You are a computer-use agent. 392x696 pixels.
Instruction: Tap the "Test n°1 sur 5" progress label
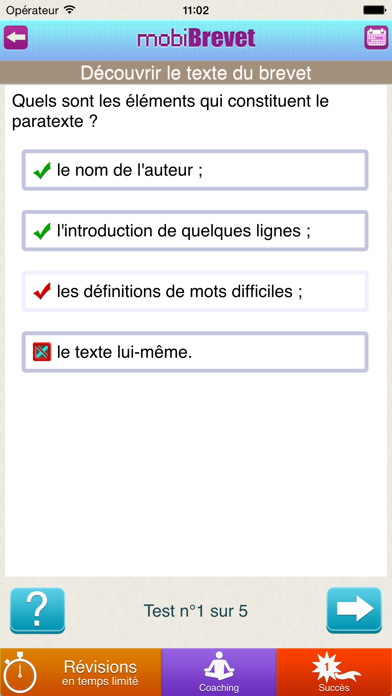pyautogui.click(x=196, y=611)
